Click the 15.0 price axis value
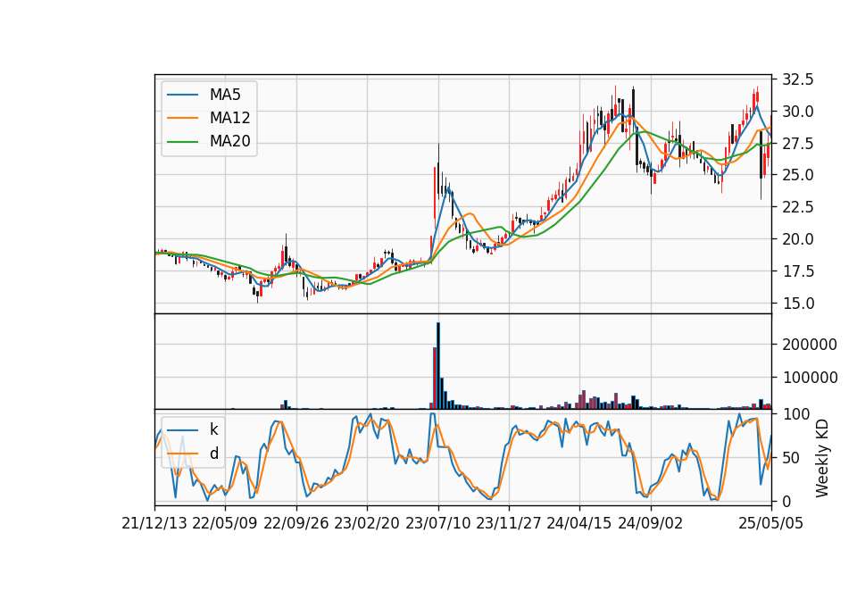 [x=798, y=304]
